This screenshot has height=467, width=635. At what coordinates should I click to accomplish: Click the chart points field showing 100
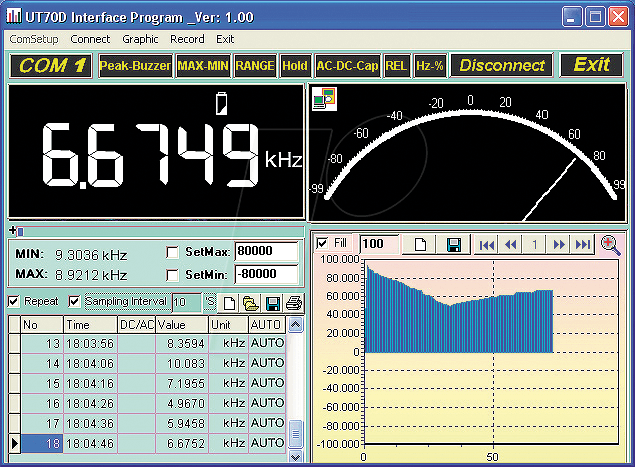379,244
